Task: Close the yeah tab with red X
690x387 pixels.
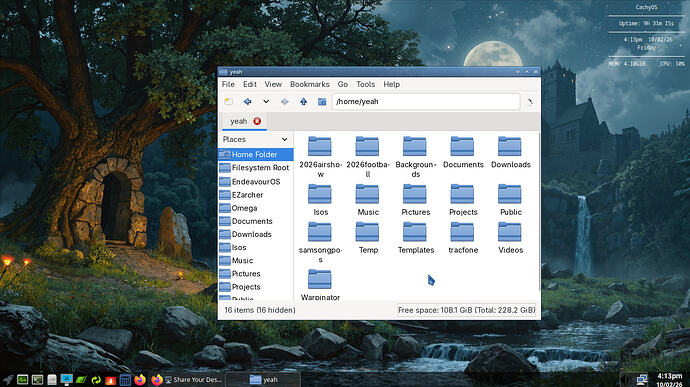Action: coord(257,121)
